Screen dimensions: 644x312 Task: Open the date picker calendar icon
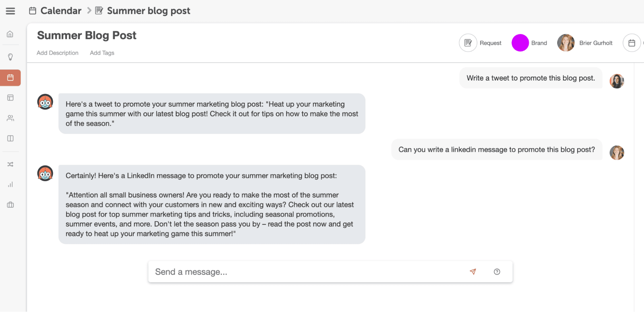pos(631,43)
